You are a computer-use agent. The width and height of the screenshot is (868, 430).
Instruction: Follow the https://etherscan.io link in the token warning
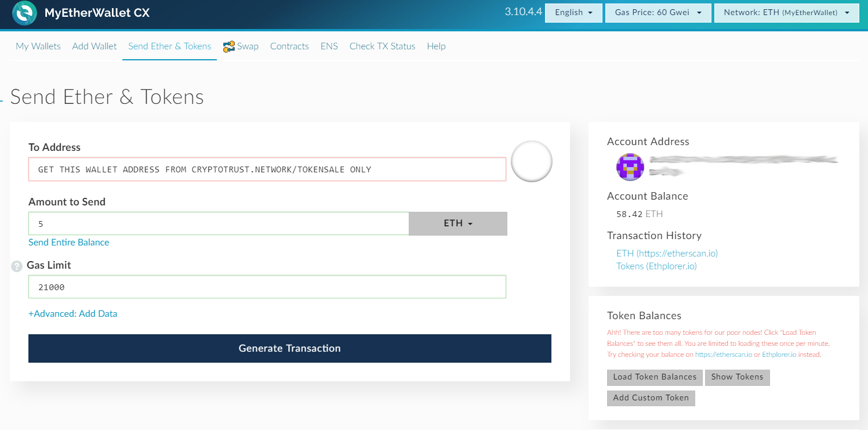tap(724, 355)
